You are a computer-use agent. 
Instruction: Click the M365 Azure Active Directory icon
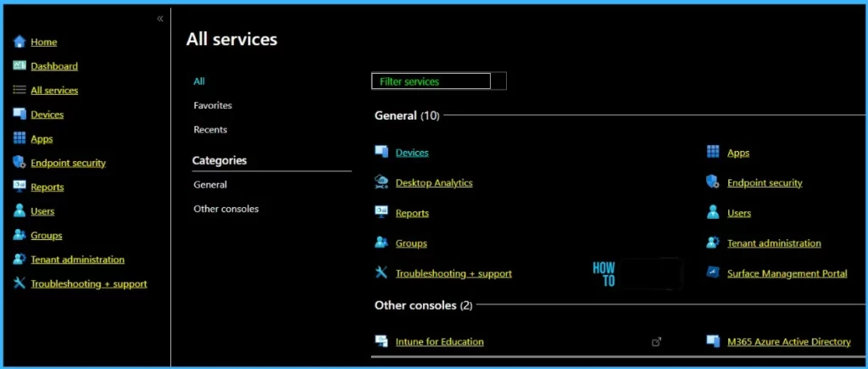coord(713,341)
